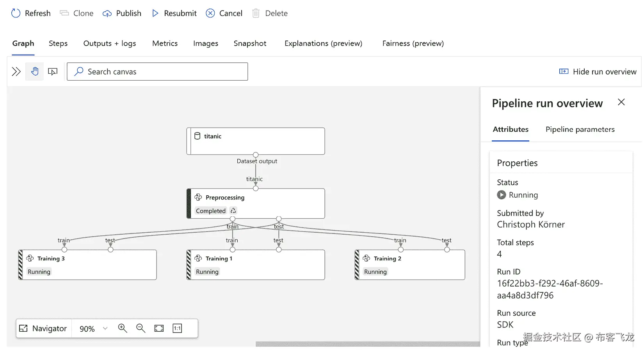This screenshot has width=644, height=352.
Task: Hide the run overview panel
Action: [598, 71]
